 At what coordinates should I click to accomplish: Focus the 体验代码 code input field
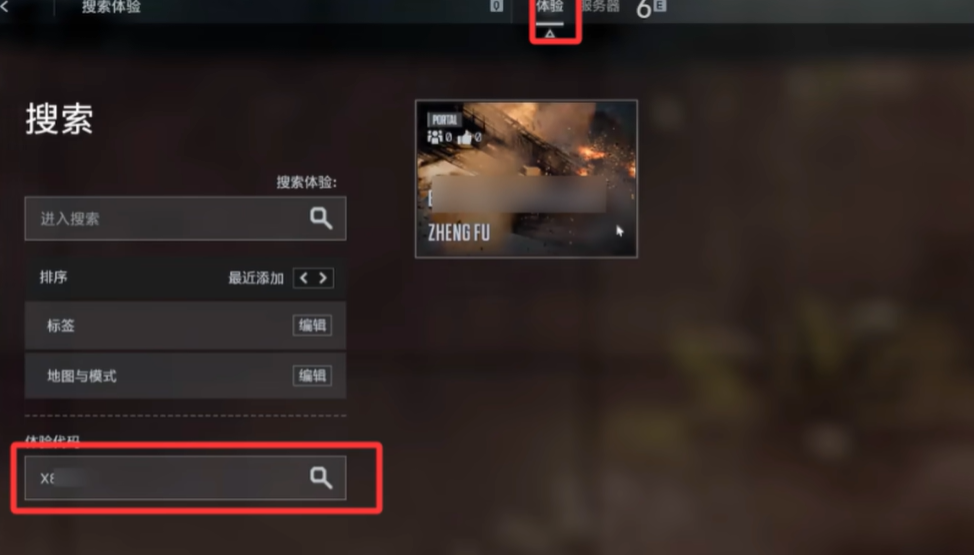[x=185, y=477]
